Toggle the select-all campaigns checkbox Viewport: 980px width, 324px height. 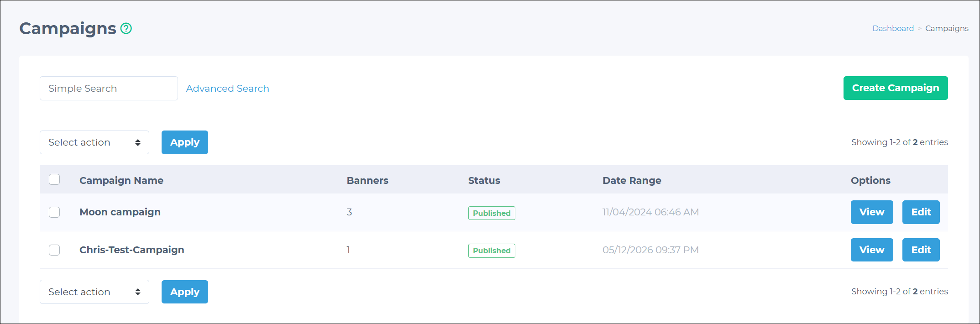pos(54,179)
